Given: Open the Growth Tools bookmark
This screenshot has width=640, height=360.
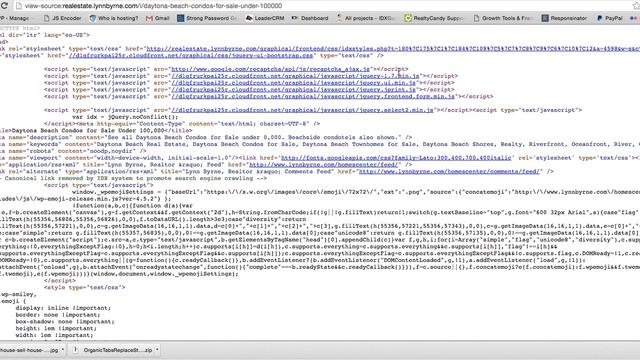Looking at the screenshot, I should point(504,18).
